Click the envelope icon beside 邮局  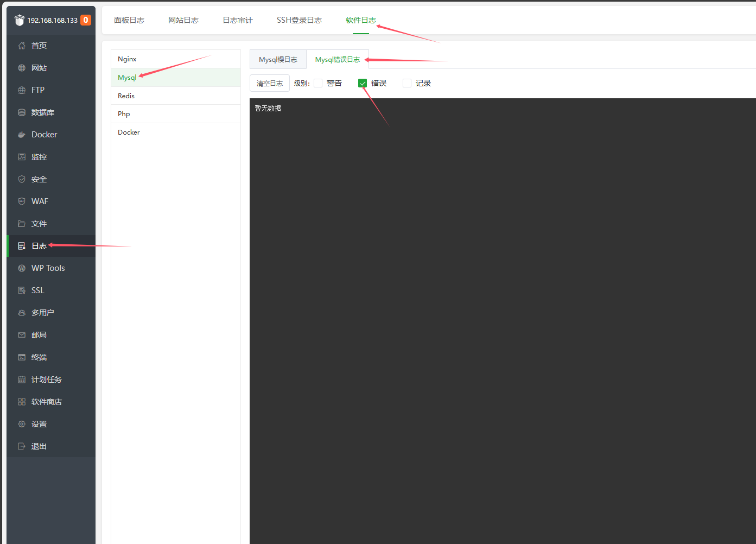pos(22,335)
